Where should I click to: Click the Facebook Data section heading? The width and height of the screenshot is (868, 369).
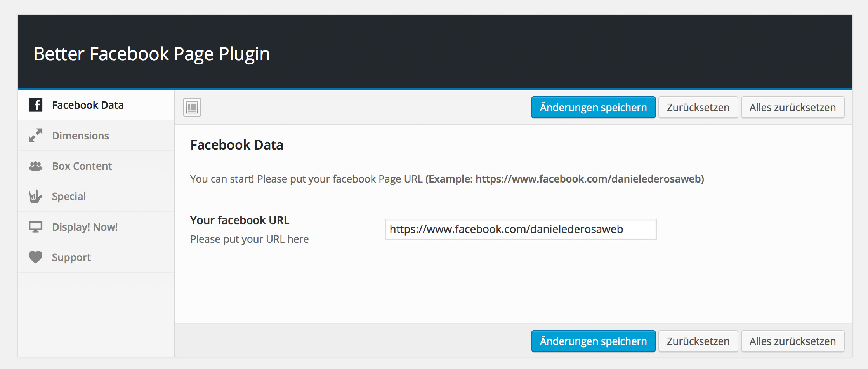(x=237, y=145)
